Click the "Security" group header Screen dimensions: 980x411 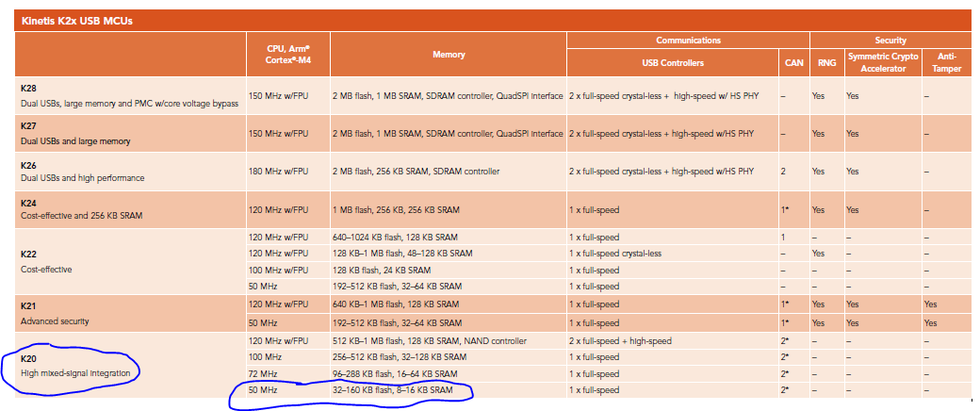pyautogui.click(x=890, y=40)
